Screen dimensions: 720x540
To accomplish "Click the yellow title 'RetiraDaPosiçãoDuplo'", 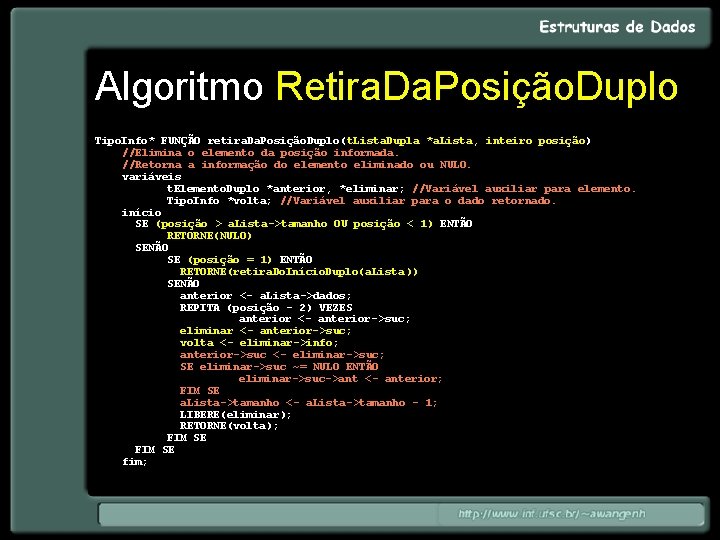I will coord(477,87).
